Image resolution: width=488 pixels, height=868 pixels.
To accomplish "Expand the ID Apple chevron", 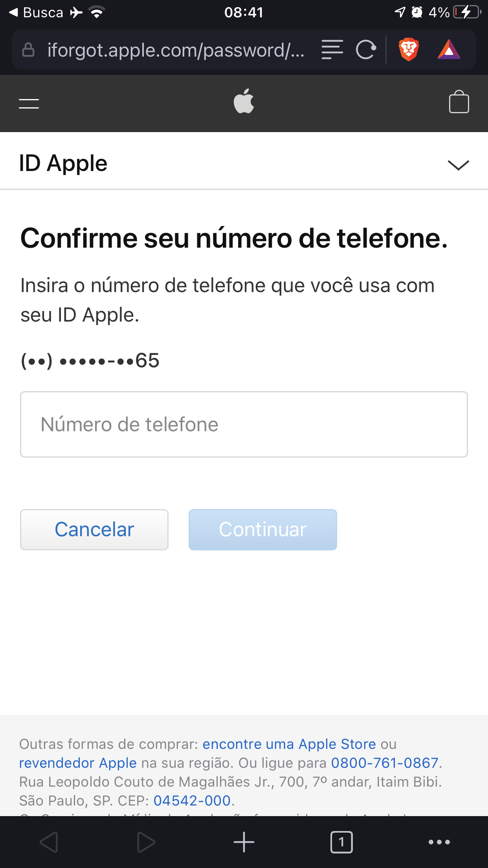I will point(458,165).
